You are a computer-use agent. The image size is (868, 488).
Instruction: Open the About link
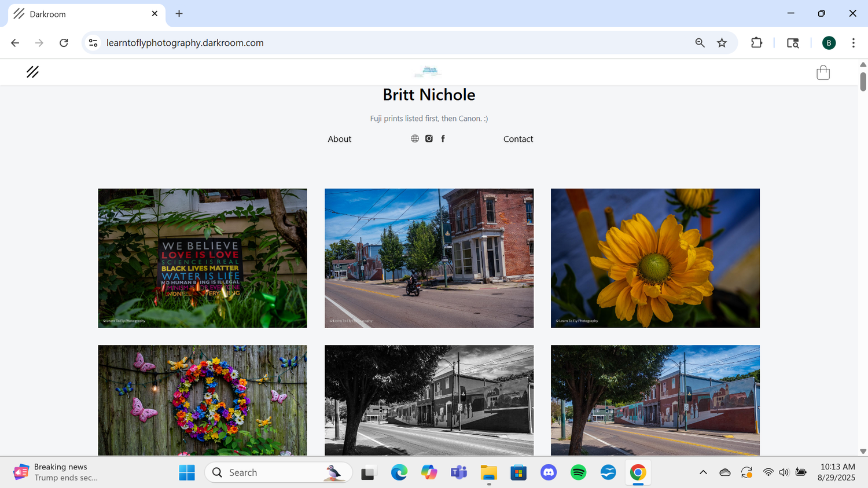coord(339,139)
